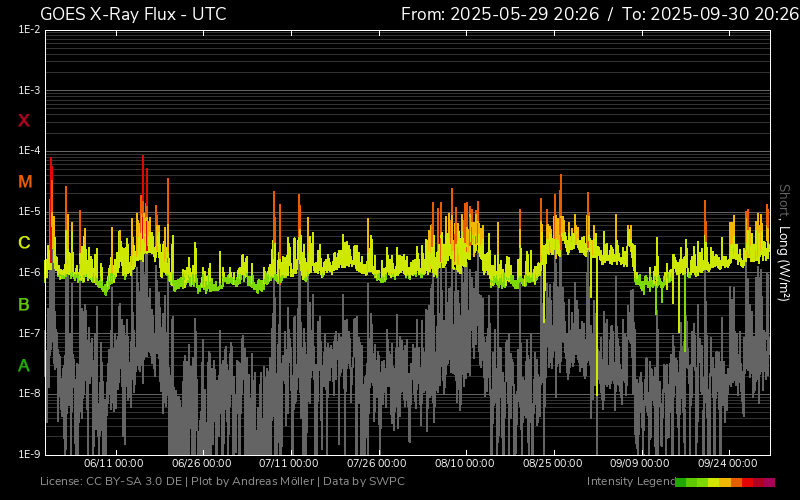Click the green A flare class letter
The height and width of the screenshot is (500, 800).
(24, 366)
